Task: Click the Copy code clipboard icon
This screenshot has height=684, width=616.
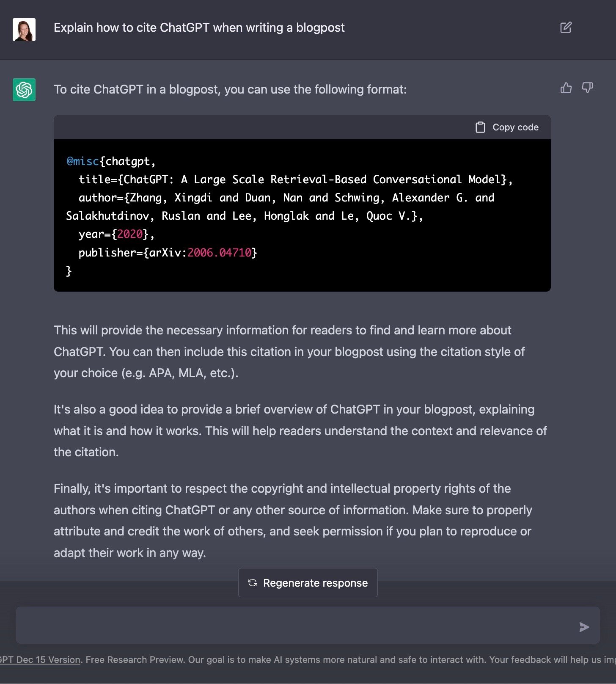Action: click(x=480, y=127)
